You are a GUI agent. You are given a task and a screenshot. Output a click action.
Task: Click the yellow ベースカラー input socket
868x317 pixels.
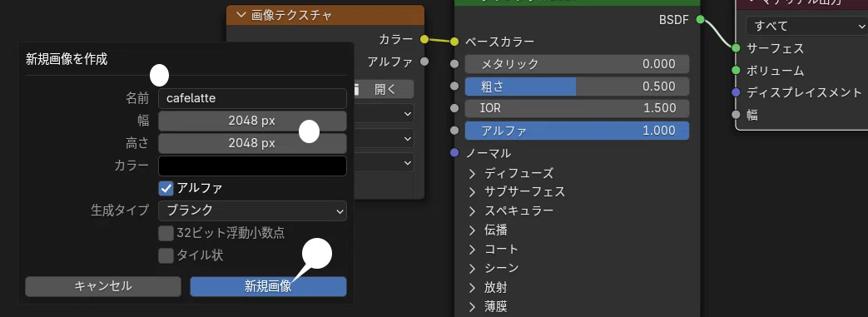[x=454, y=42]
